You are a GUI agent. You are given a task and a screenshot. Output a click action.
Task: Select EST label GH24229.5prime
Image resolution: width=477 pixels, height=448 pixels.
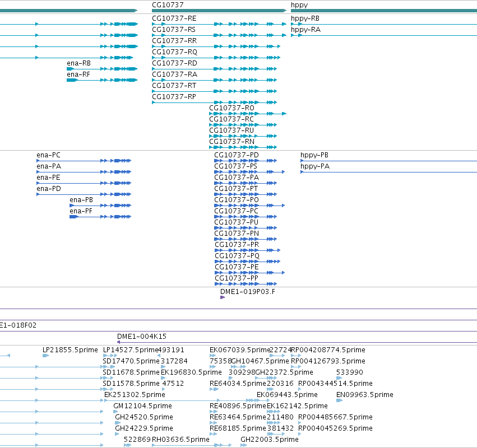144,428
